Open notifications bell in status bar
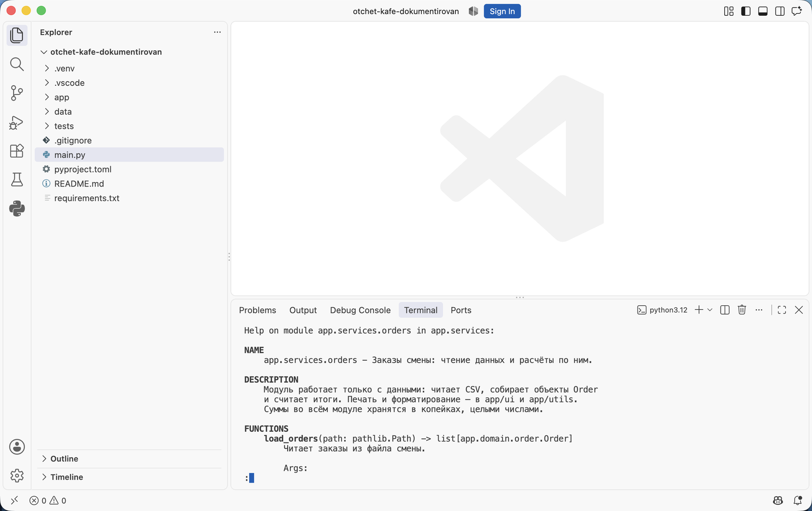Viewport: 812px width, 511px height. tap(798, 500)
